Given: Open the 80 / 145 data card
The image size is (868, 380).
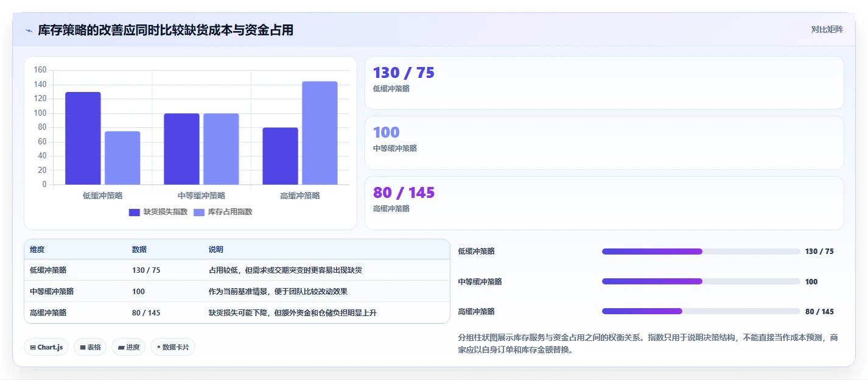Looking at the screenshot, I should click(x=604, y=203).
